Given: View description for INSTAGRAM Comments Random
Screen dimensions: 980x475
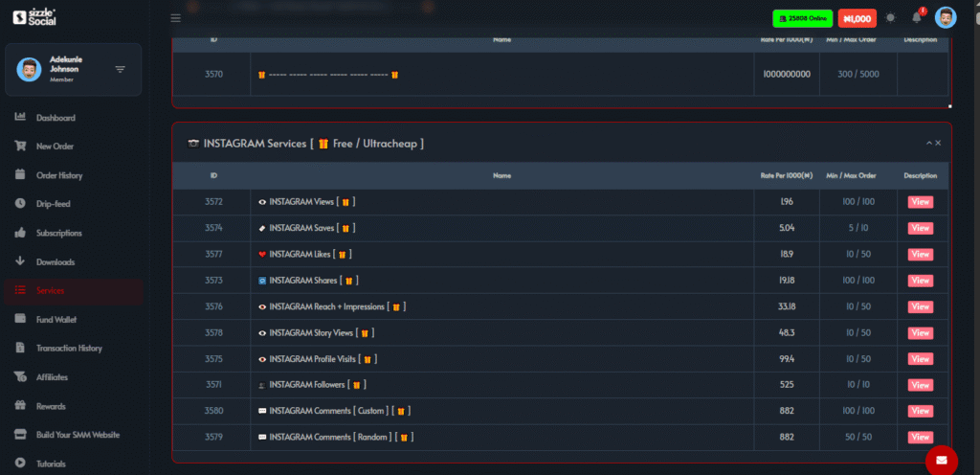Looking at the screenshot, I should point(920,437).
